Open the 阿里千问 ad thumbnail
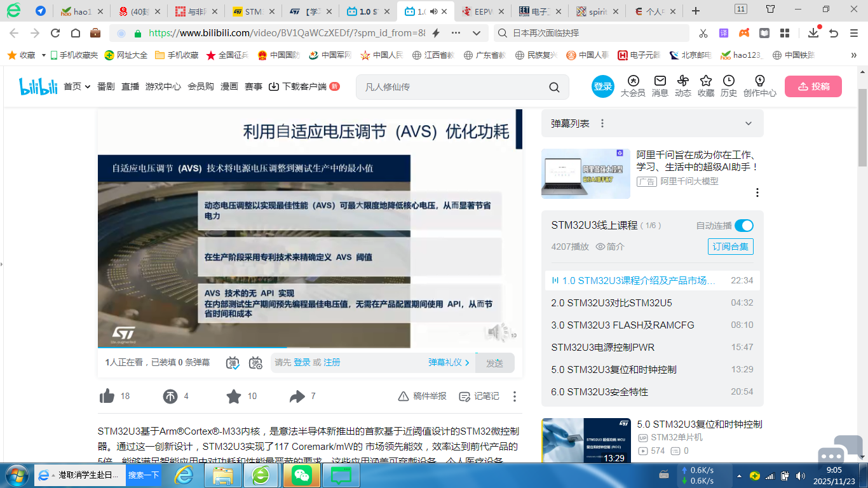 click(x=586, y=173)
